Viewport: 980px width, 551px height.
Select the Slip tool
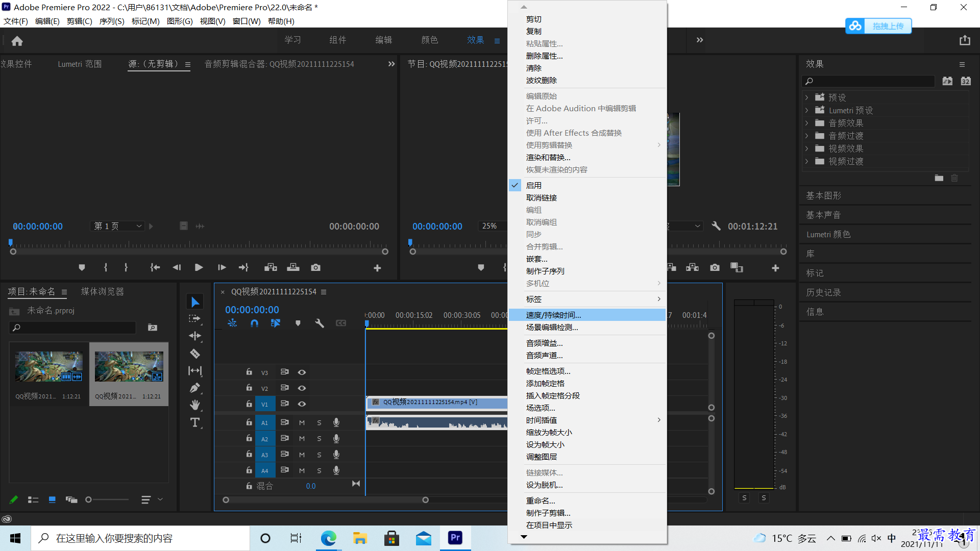pos(195,370)
